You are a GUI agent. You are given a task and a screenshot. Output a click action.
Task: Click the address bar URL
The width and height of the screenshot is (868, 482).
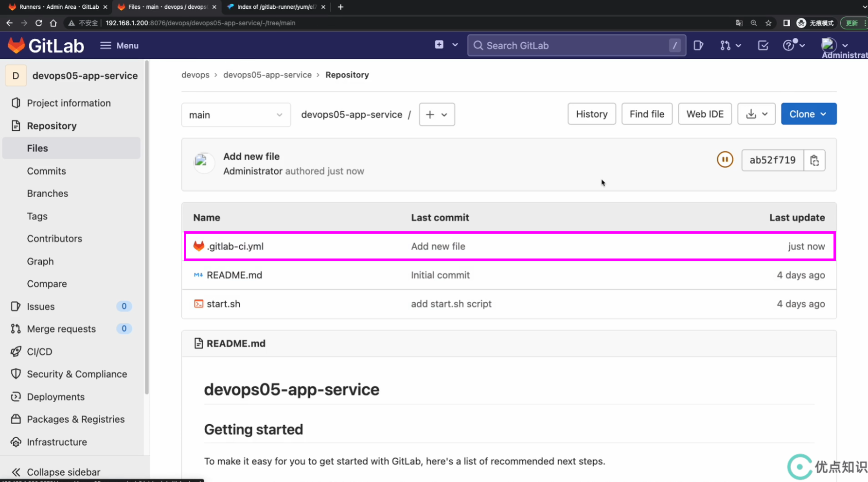[200, 23]
